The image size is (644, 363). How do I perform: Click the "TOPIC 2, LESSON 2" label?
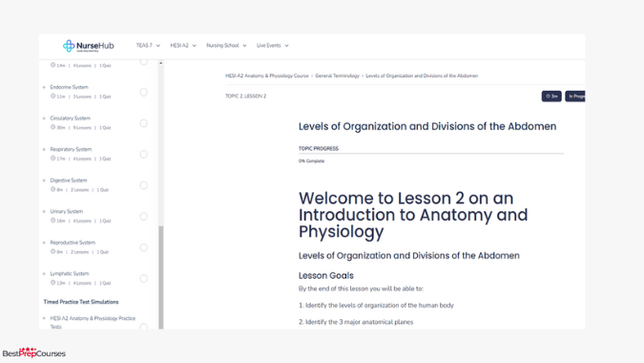point(245,96)
